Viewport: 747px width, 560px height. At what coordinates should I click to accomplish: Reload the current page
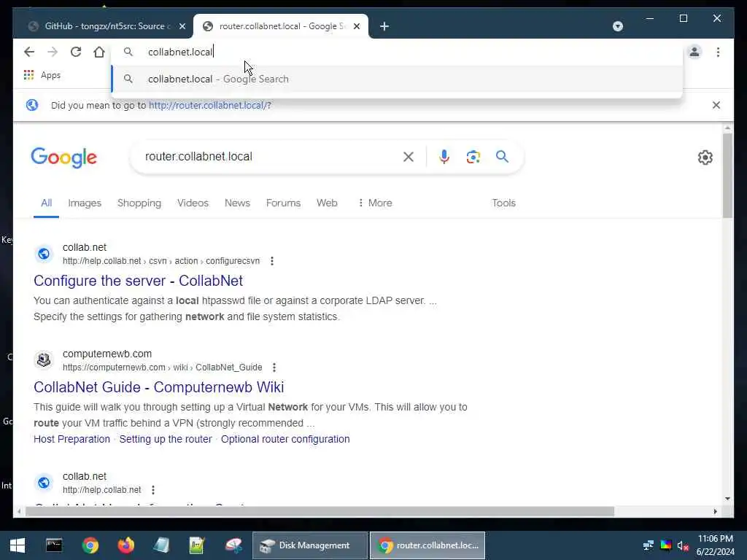(x=76, y=52)
